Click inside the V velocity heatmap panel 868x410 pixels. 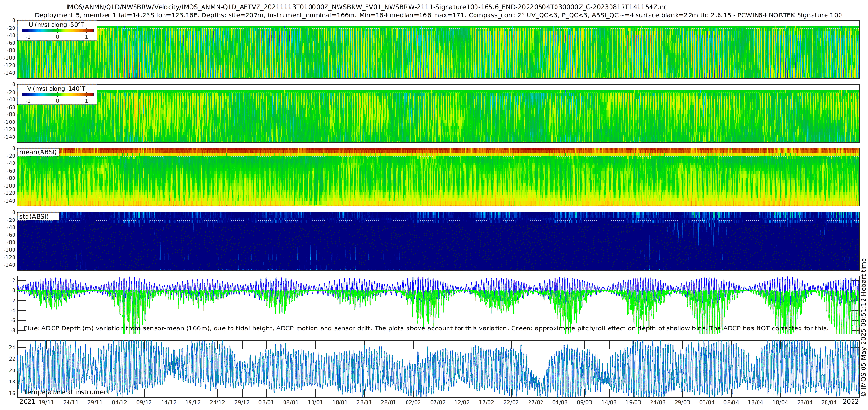point(438,114)
